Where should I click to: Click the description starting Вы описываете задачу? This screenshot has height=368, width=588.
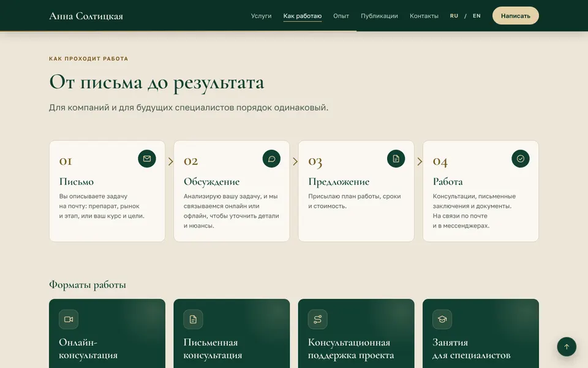pos(102,206)
